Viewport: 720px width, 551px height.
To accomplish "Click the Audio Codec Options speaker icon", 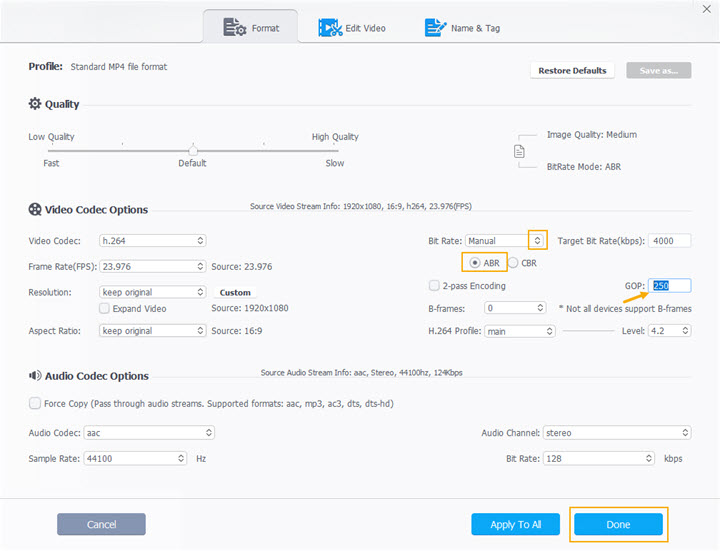I will click(x=35, y=376).
